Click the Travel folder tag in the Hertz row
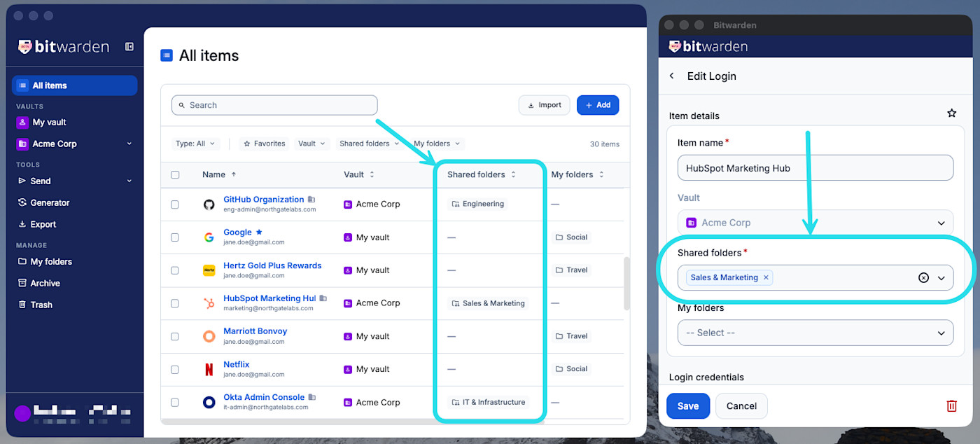Image resolution: width=980 pixels, height=444 pixels. point(571,270)
